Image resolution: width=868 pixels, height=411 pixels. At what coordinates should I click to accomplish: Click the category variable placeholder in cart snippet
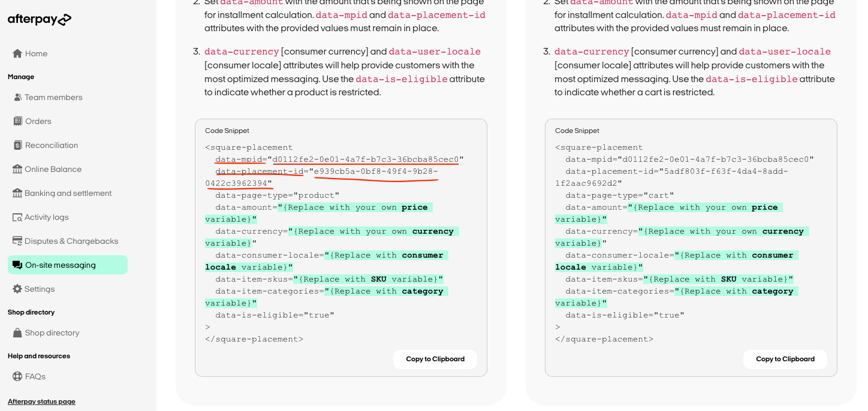point(677,297)
